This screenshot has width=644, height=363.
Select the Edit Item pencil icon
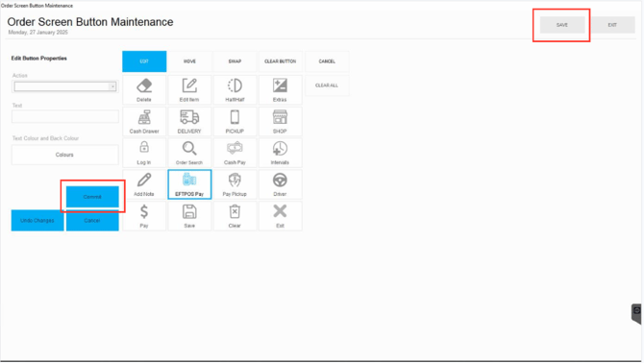coord(189,90)
